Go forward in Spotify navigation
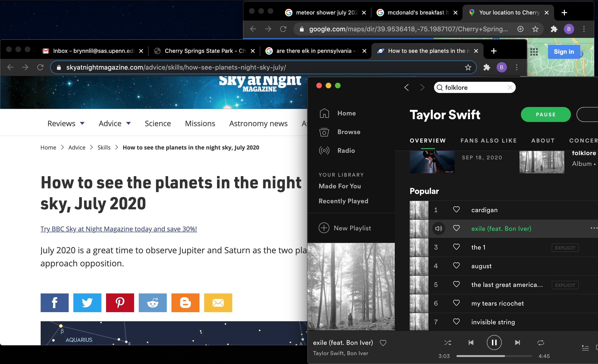Image resolution: width=598 pixels, height=364 pixels. click(422, 87)
